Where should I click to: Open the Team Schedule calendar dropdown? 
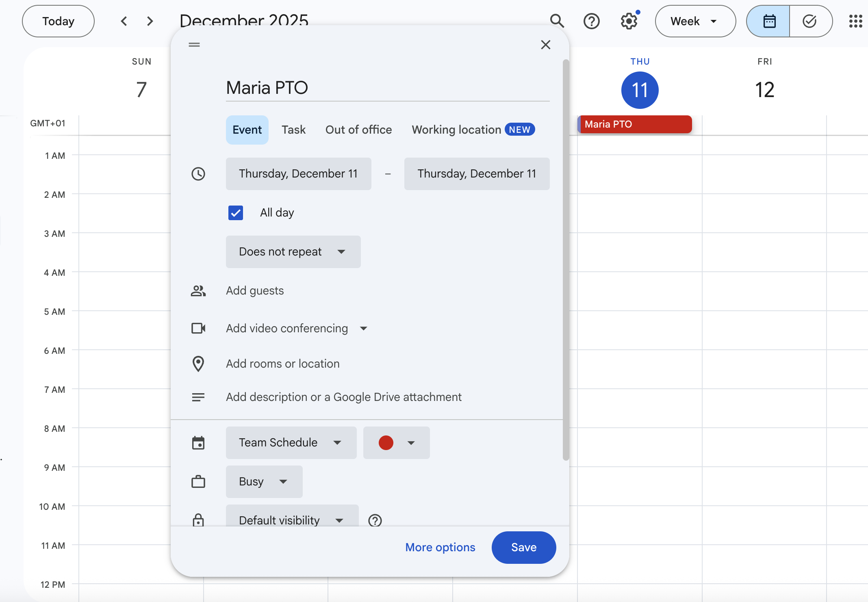[291, 442]
